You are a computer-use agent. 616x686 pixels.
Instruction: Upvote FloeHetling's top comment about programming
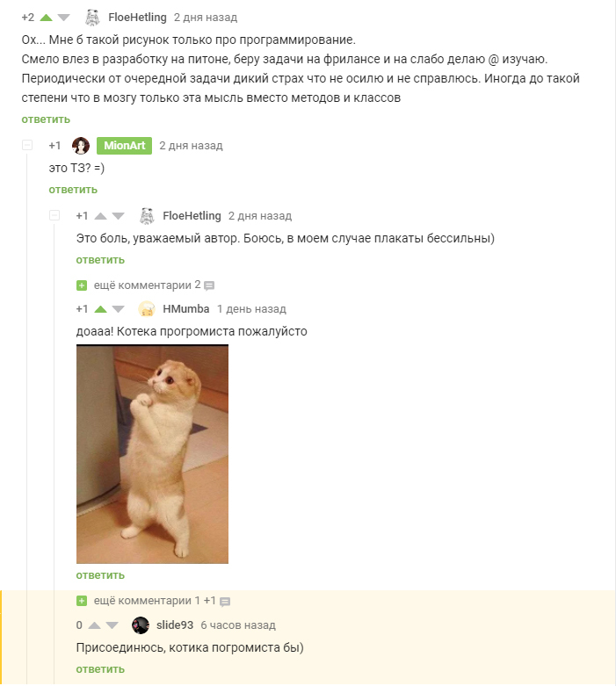point(46,18)
